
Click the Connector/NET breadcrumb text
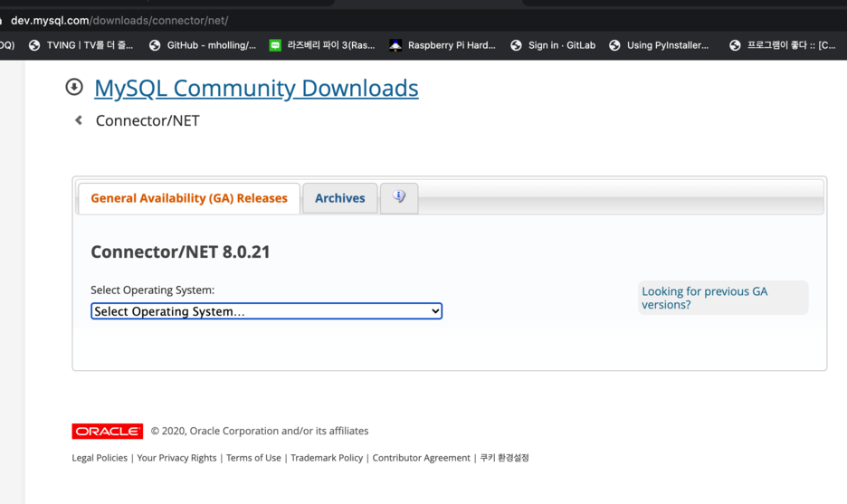click(148, 120)
